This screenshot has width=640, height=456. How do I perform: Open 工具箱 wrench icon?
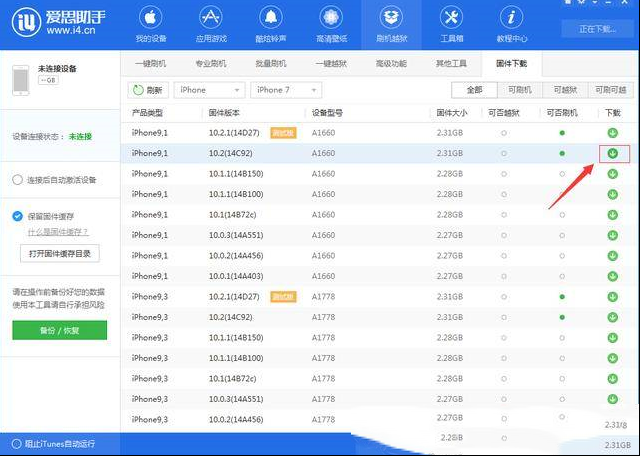click(x=451, y=18)
